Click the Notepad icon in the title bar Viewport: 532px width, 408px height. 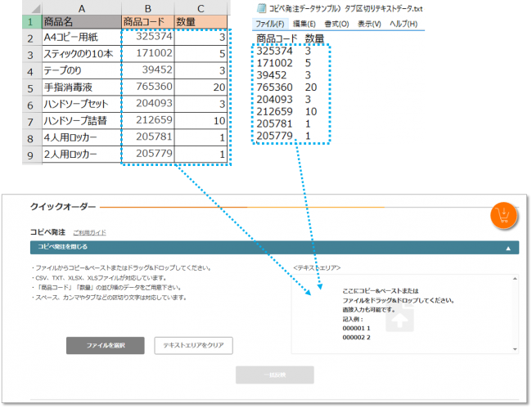click(262, 7)
